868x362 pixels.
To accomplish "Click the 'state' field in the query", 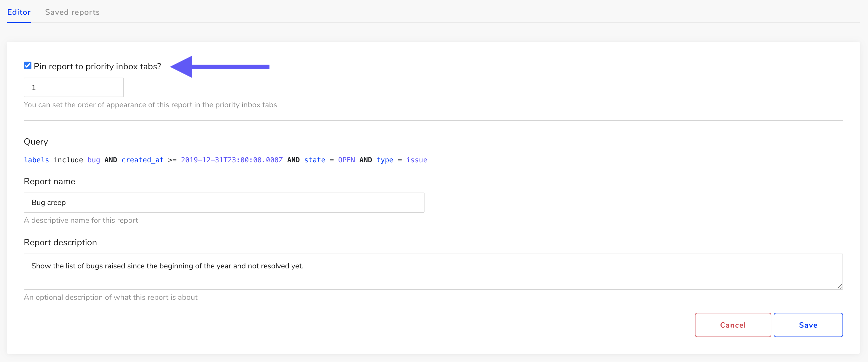I will pos(315,160).
